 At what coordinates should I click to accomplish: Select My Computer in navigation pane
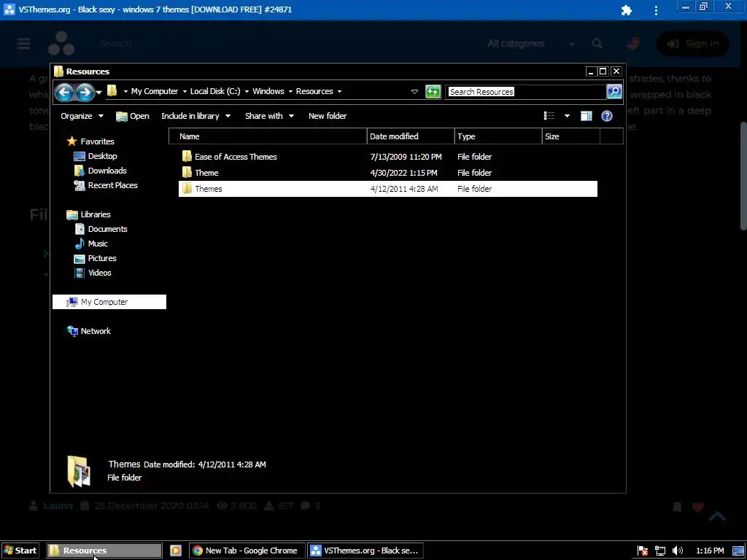point(109,302)
